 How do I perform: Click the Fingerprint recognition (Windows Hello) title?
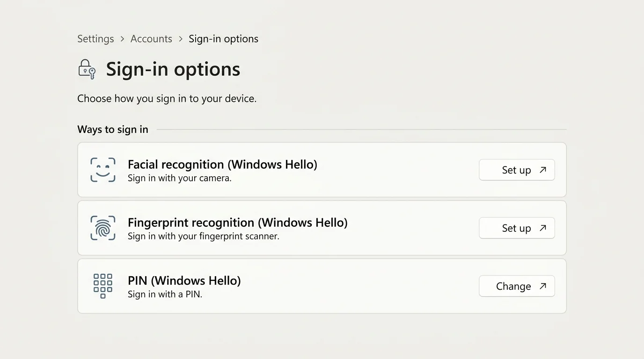pyautogui.click(x=238, y=223)
